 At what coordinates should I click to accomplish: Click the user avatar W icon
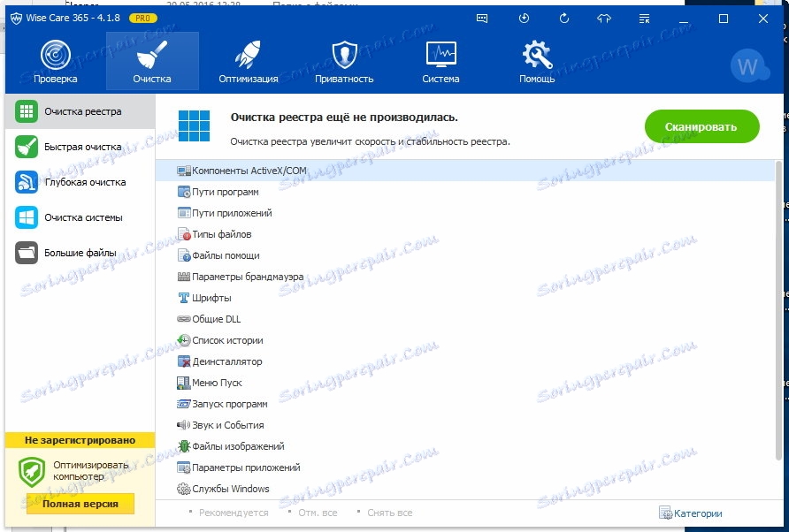point(748,66)
